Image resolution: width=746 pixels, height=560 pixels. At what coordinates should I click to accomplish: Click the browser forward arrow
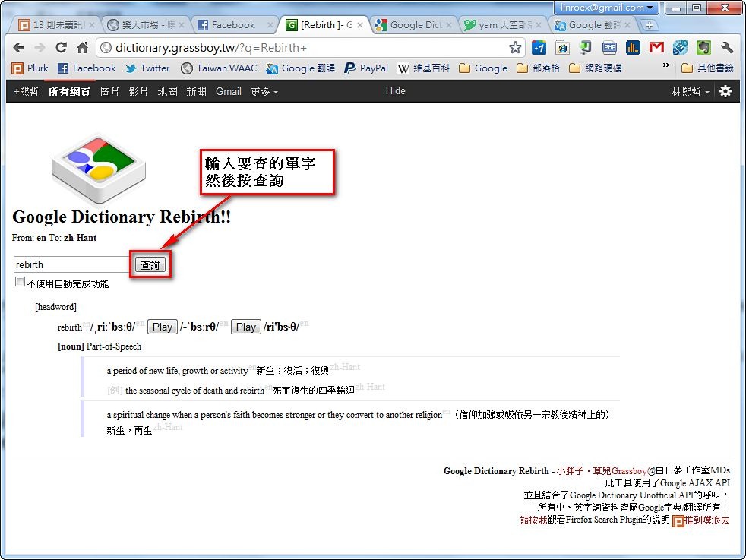coord(40,48)
